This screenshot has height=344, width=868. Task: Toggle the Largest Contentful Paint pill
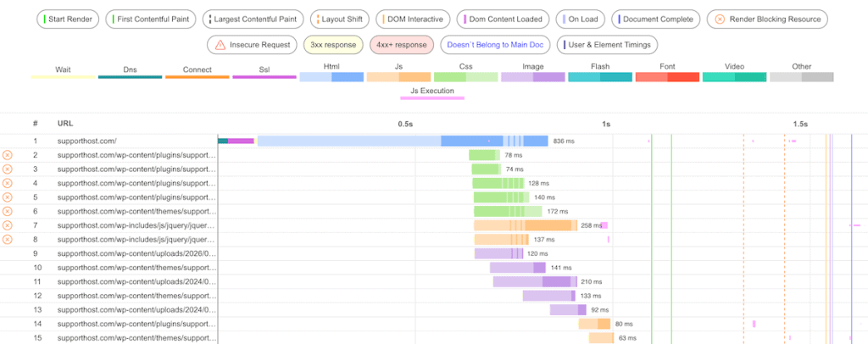(253, 19)
